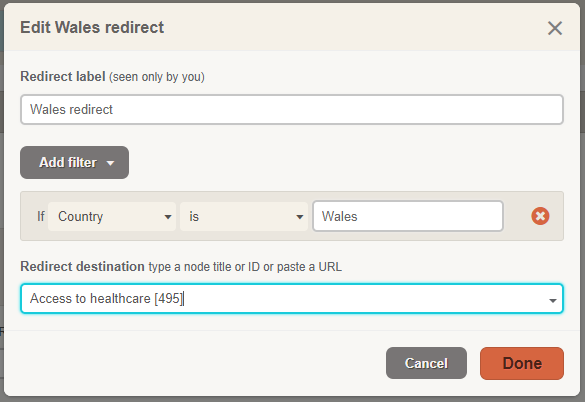
Task: Open the Add filter caret arrow
Action: pyautogui.click(x=110, y=163)
